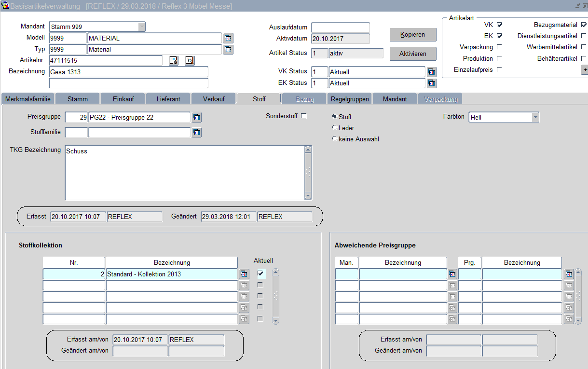
Task: Open Stofffamilie lookup list icon
Action: click(x=197, y=132)
